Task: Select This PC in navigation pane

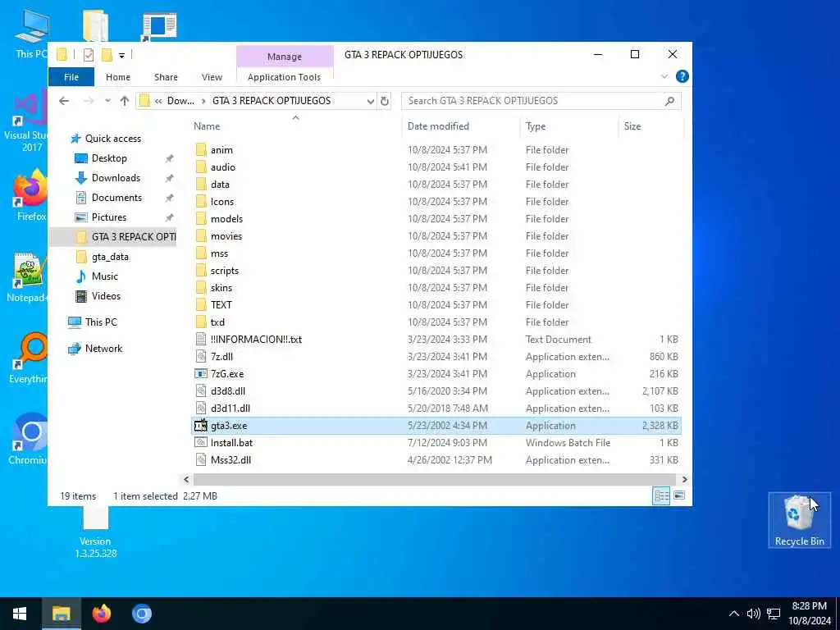Action: pos(101,322)
